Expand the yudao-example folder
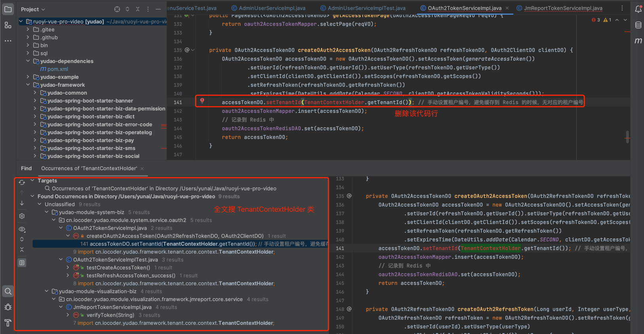The height and width of the screenshot is (334, 644). pyautogui.click(x=28, y=77)
